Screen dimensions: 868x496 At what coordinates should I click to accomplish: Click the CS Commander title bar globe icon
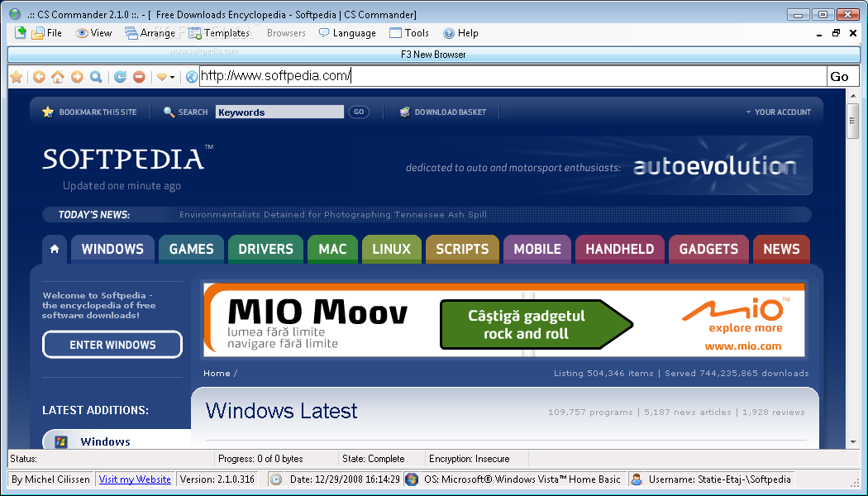[16, 14]
